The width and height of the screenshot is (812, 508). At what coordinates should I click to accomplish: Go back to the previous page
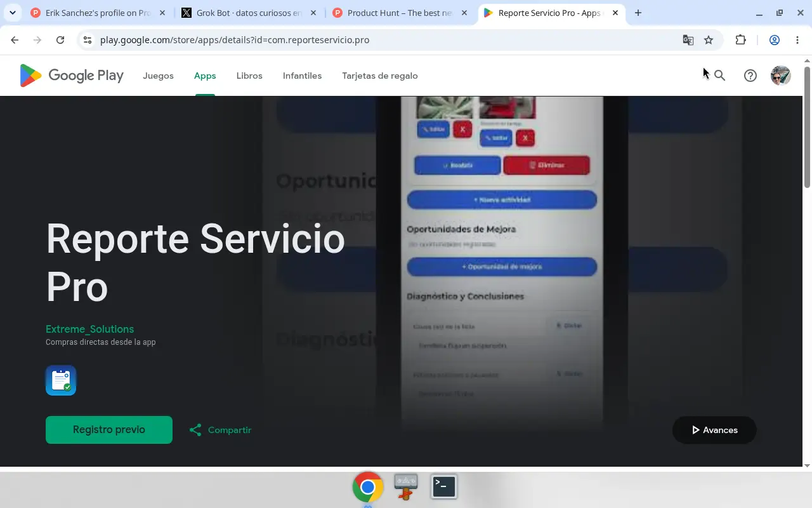[15, 40]
